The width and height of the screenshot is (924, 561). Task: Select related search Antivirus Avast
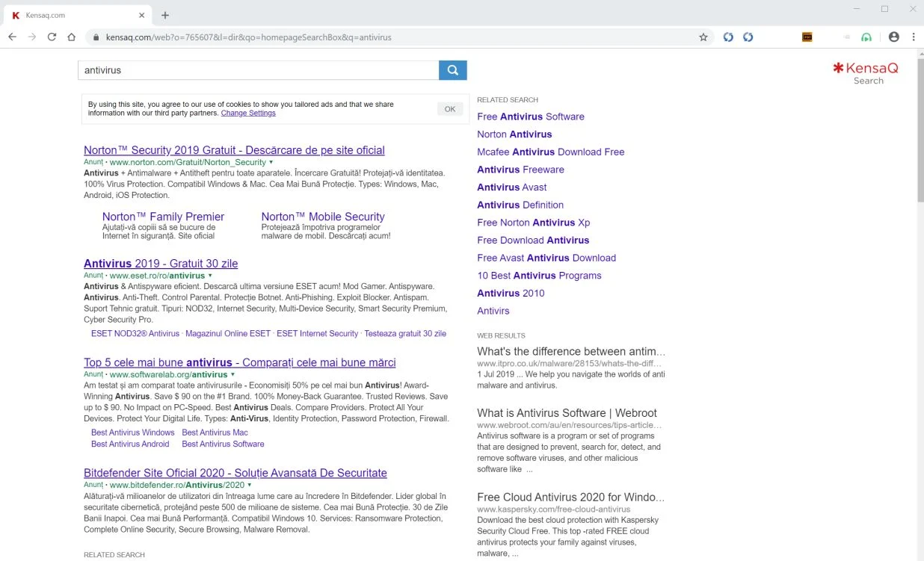(512, 187)
